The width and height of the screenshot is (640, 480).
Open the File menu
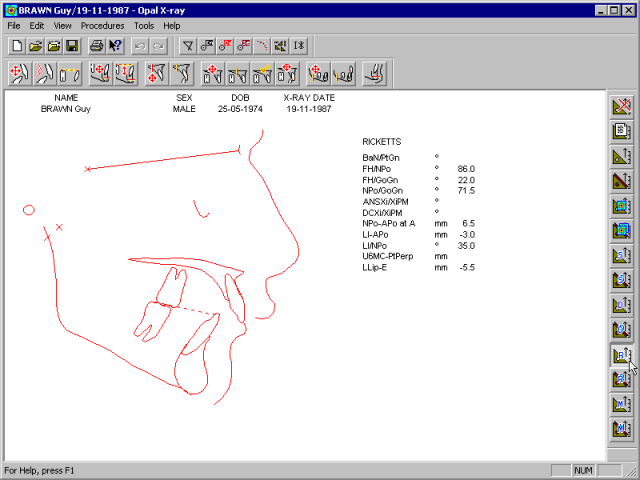(13, 26)
